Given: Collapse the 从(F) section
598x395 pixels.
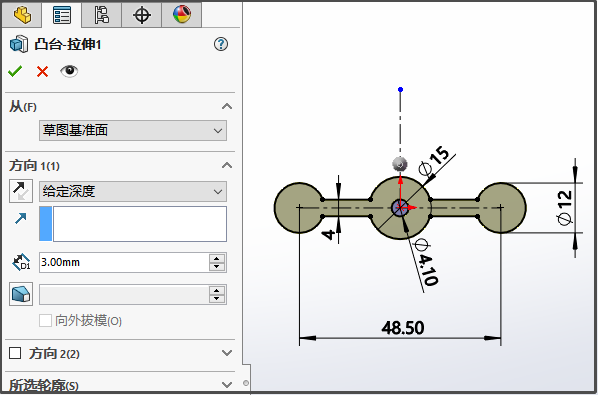Looking at the screenshot, I should click(227, 106).
